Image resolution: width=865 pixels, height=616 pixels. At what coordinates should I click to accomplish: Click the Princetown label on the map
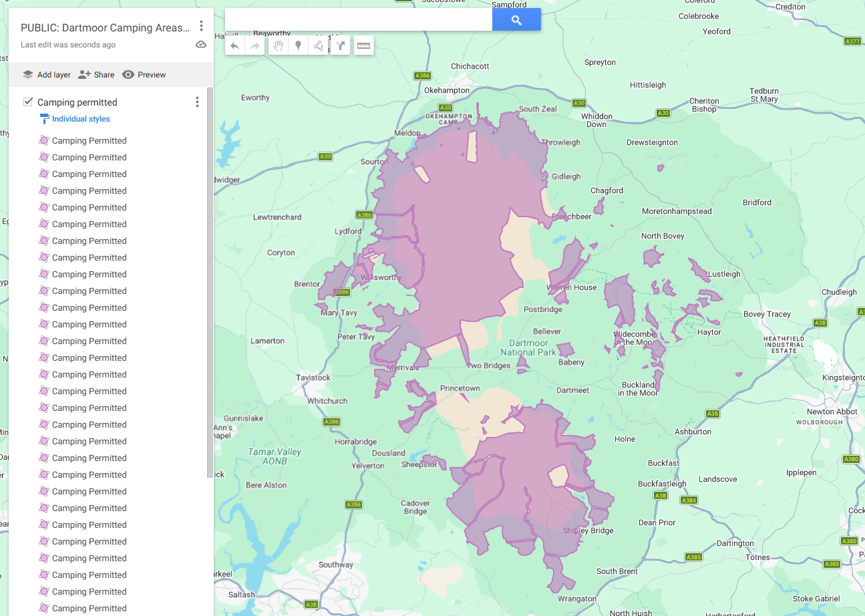click(x=460, y=388)
